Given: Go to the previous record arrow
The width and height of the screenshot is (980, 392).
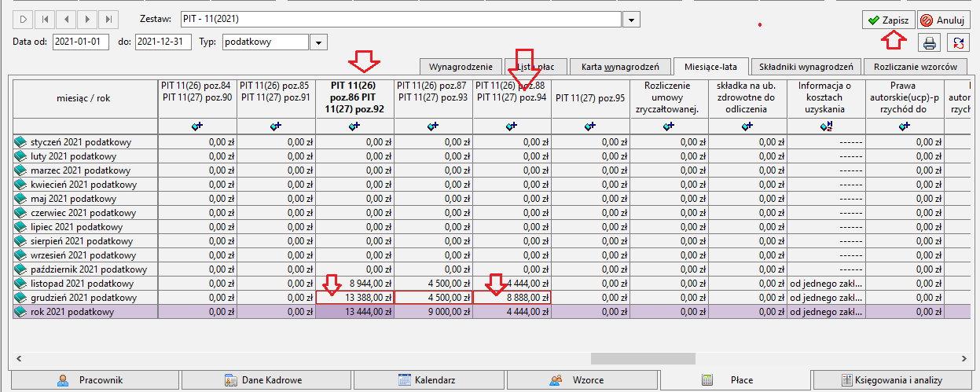Looking at the screenshot, I should (x=66, y=18).
